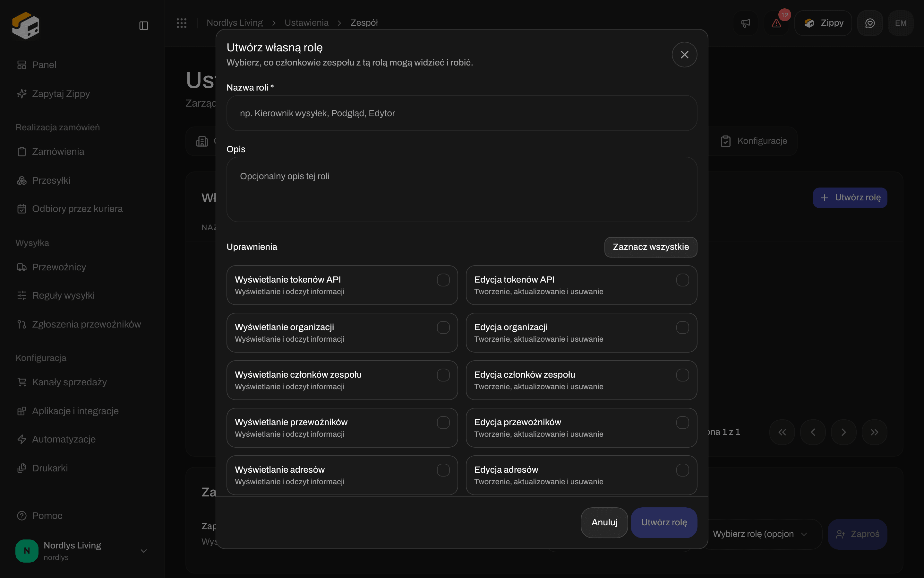Viewport: 924px width, 578px height.
Task: Open announcements megaphone icon
Action: 745,23
